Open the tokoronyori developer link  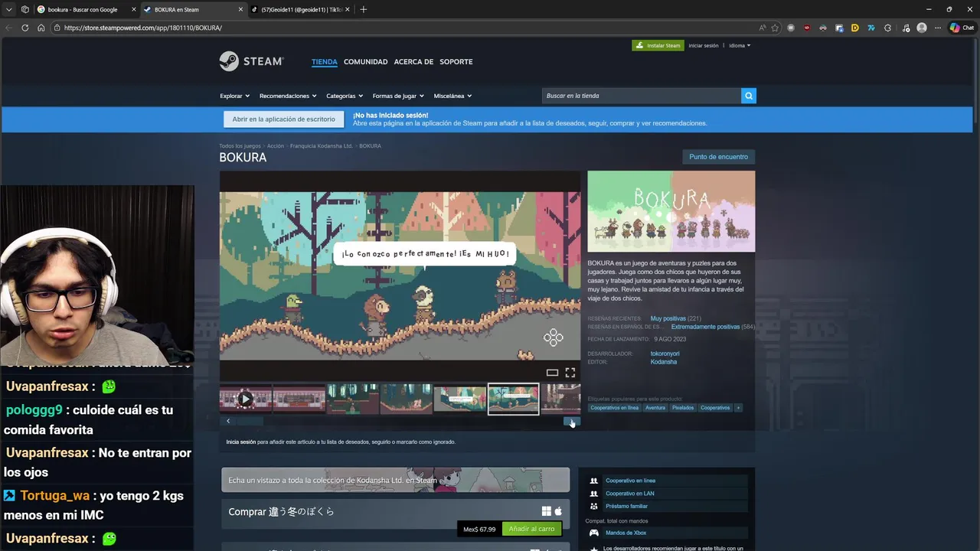(665, 354)
